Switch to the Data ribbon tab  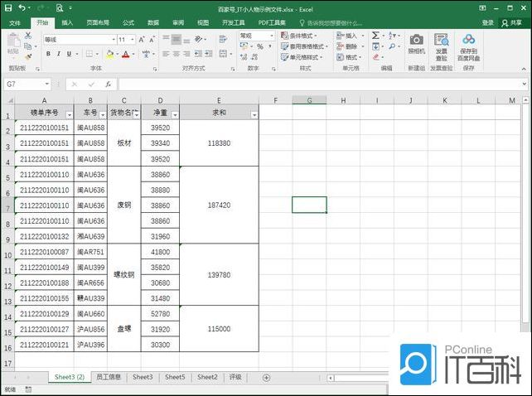click(153, 22)
